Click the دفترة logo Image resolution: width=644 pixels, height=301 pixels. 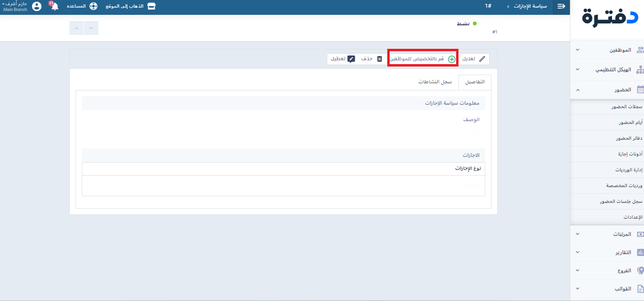(610, 19)
